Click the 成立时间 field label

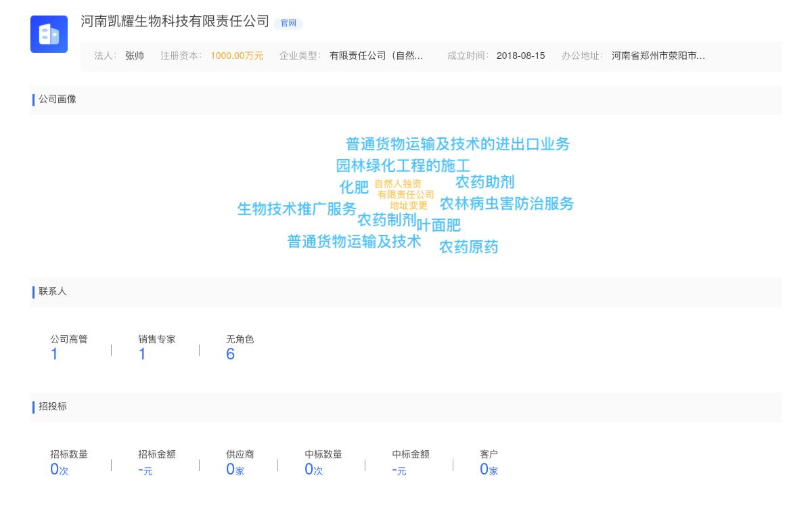pyautogui.click(x=468, y=56)
